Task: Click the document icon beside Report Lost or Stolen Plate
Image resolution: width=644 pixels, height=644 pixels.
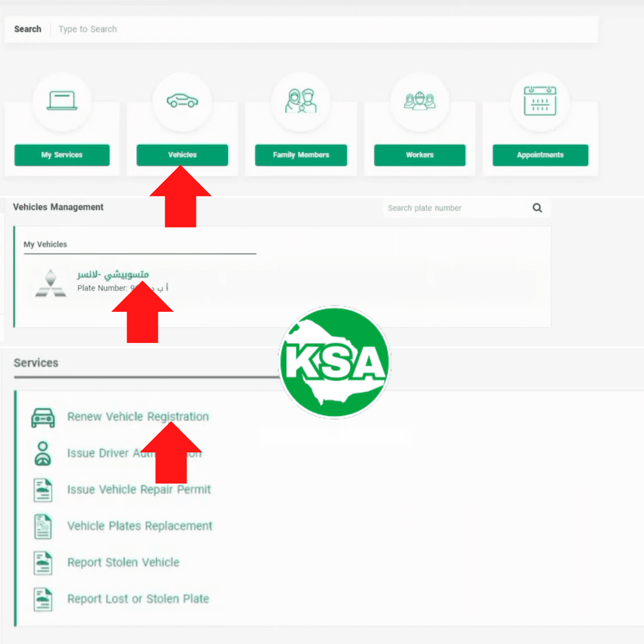Action: click(x=43, y=599)
